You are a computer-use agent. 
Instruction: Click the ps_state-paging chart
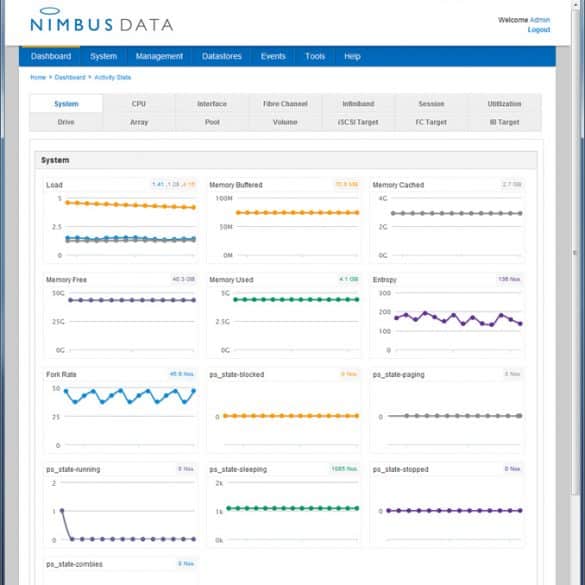(x=448, y=410)
